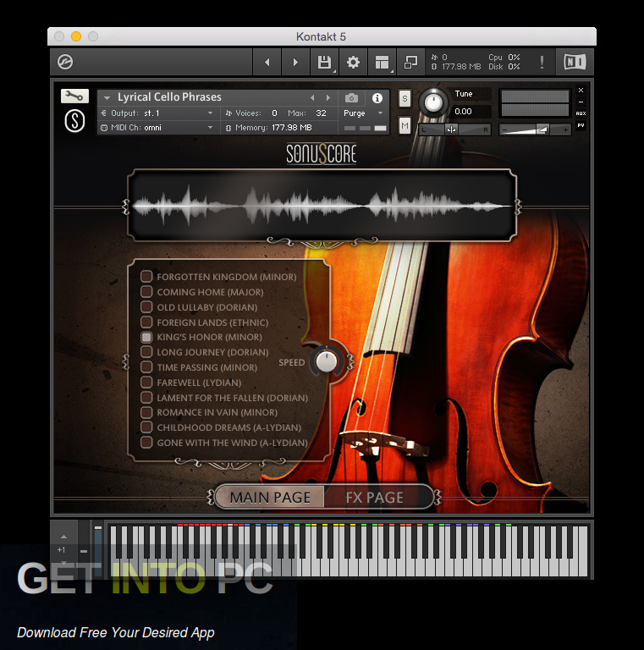This screenshot has height=650, width=644.
Task: Select Farewell (Lydian) checkbox
Action: pyautogui.click(x=146, y=382)
